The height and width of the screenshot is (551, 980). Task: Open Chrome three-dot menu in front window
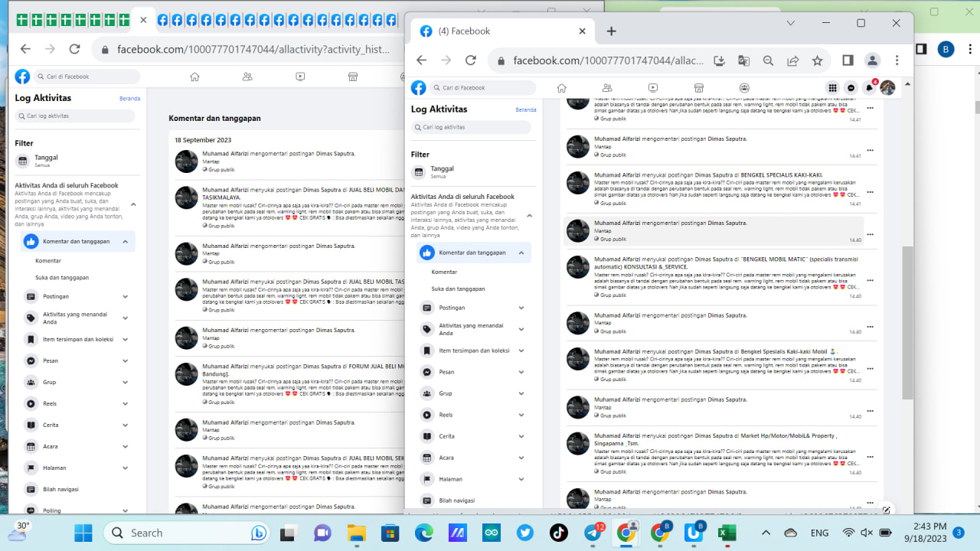click(897, 60)
